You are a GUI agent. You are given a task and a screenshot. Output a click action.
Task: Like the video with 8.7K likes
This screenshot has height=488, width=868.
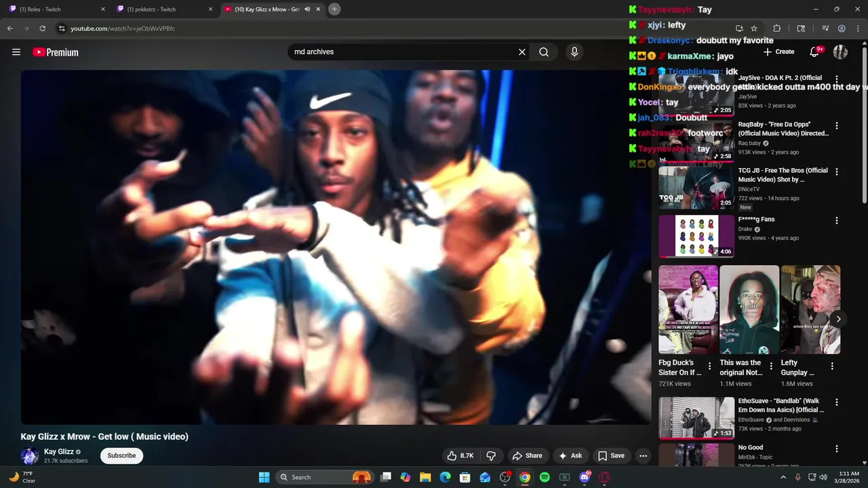coord(460,455)
